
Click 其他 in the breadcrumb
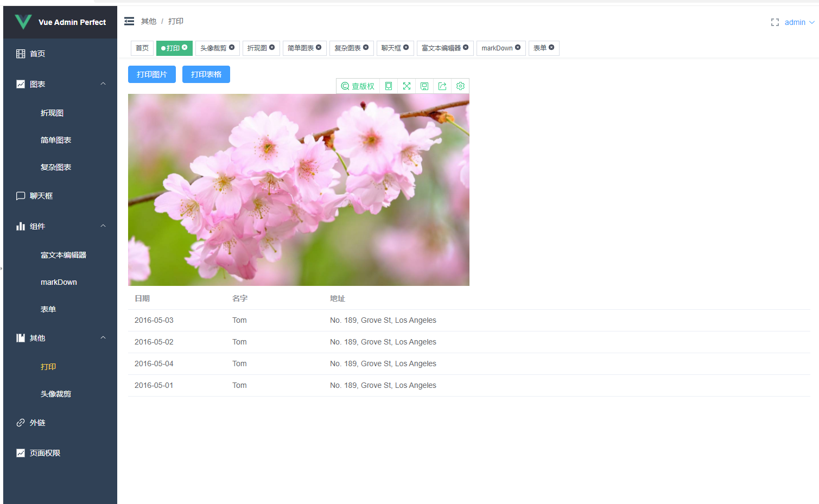coord(149,21)
